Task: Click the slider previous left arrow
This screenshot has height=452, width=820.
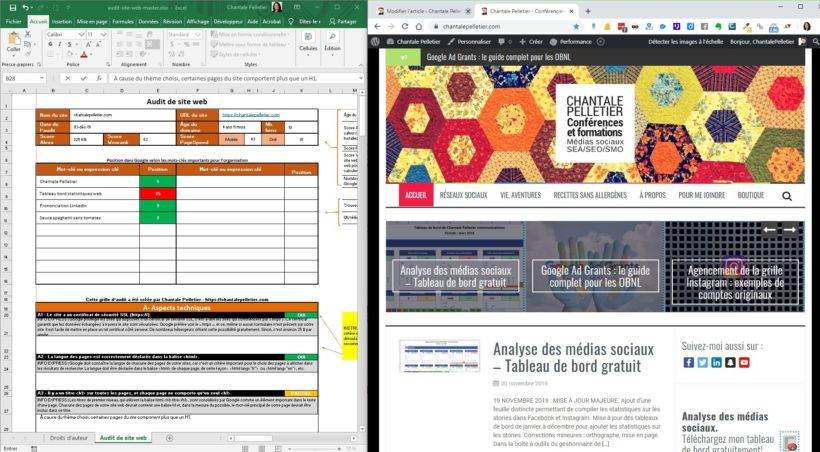Action: tap(769, 230)
